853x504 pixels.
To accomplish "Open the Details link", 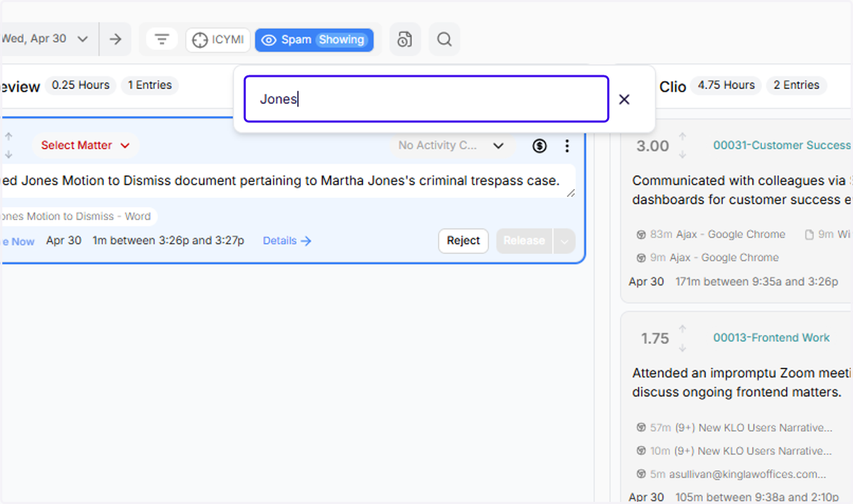I will [x=287, y=240].
